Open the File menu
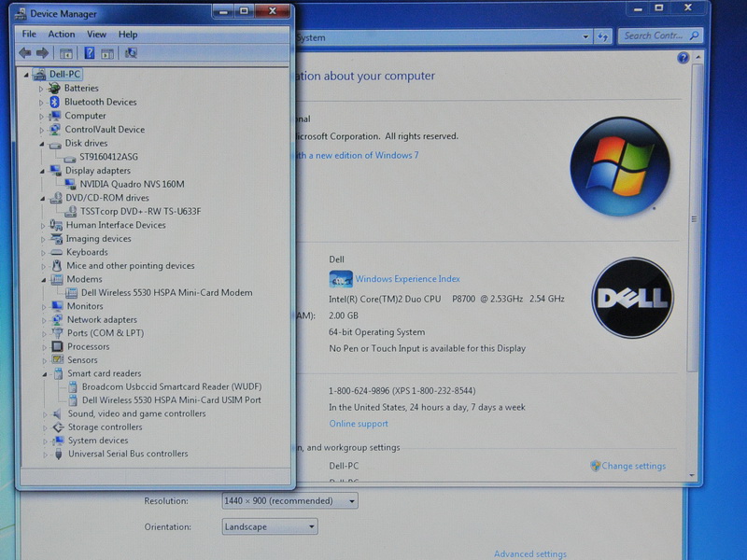This screenshot has width=747, height=560. (29, 34)
